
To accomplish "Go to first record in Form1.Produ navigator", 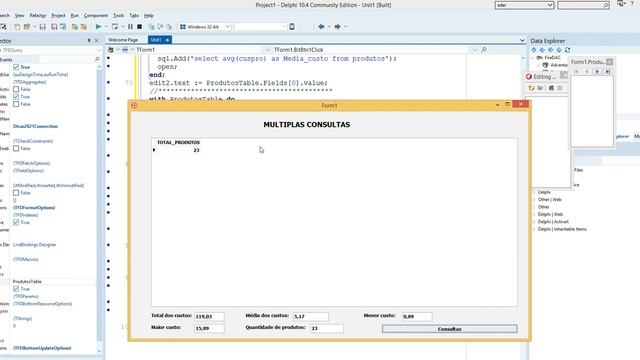I will (x=576, y=71).
